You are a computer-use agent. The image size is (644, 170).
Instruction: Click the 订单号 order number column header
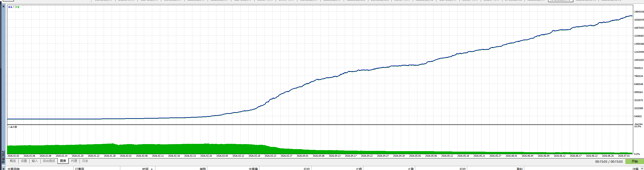click(80, 169)
